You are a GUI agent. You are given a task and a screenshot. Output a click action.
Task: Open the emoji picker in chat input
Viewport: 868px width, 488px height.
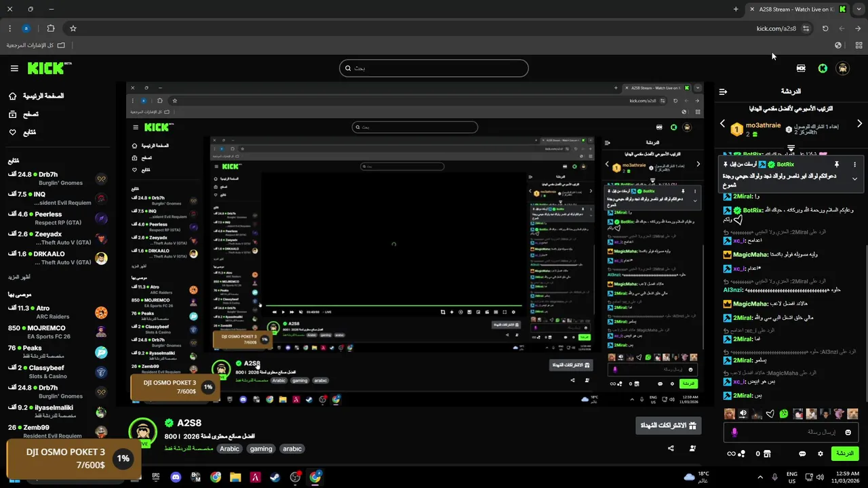coord(848,432)
